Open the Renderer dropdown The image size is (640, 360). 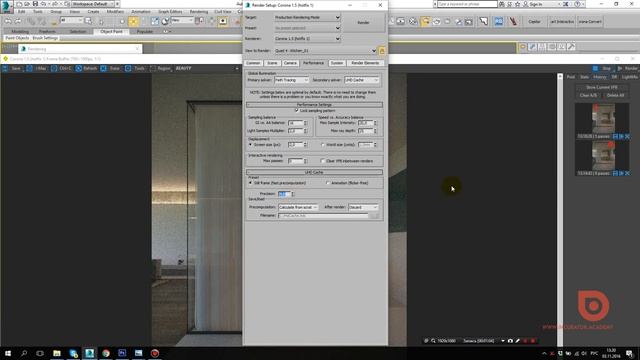[x=307, y=39]
